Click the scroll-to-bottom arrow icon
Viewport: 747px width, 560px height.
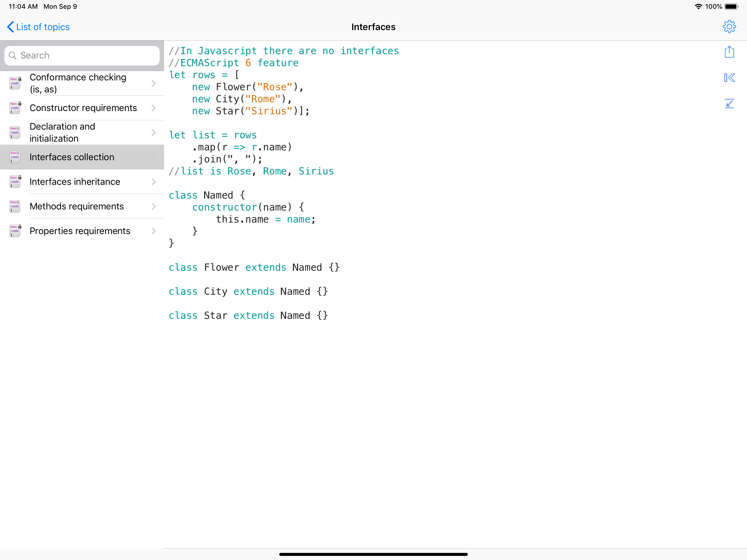coord(729,103)
